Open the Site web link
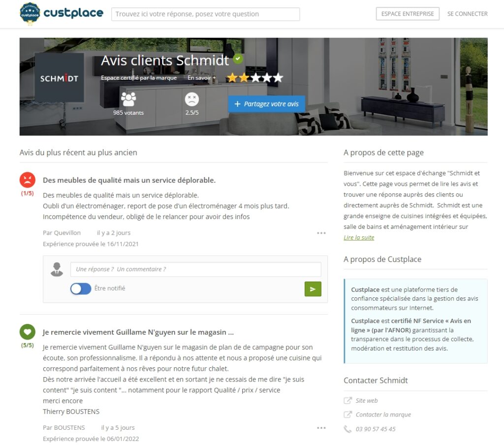 coord(366,400)
